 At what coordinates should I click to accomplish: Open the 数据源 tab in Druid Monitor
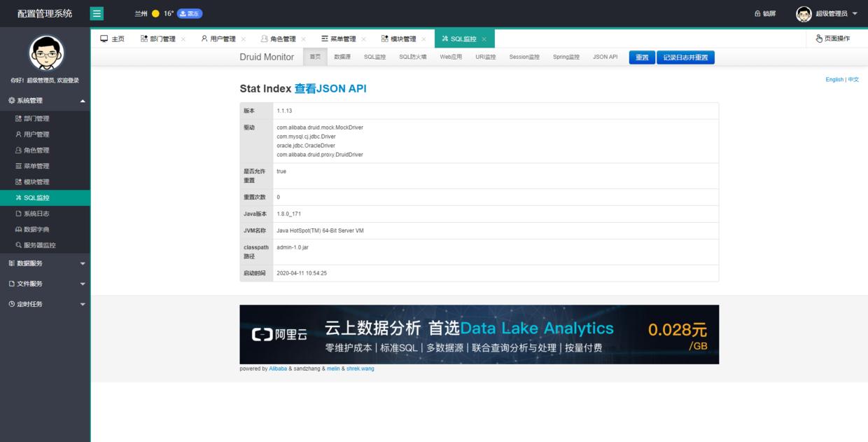[x=342, y=57]
